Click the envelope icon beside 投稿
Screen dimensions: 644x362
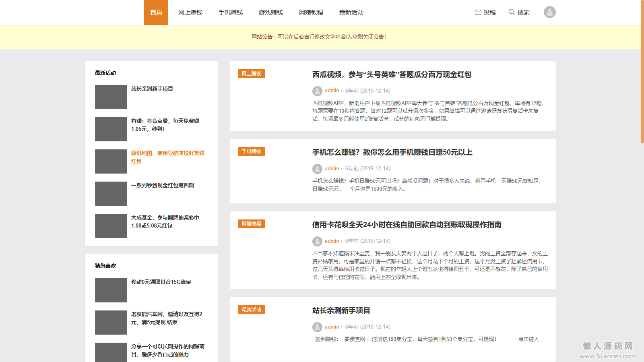[478, 12]
